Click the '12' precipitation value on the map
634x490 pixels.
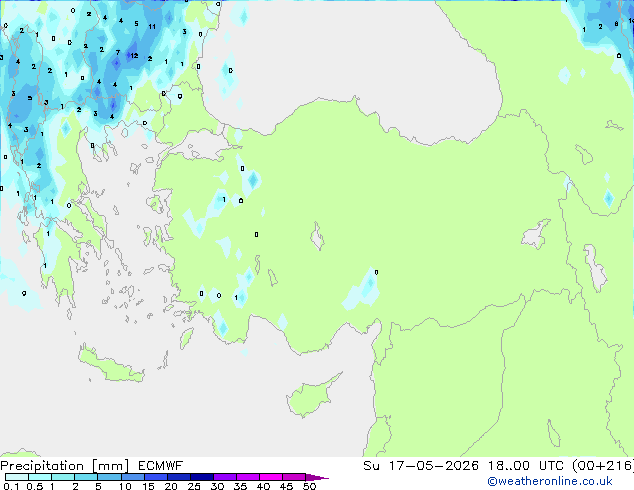(134, 56)
